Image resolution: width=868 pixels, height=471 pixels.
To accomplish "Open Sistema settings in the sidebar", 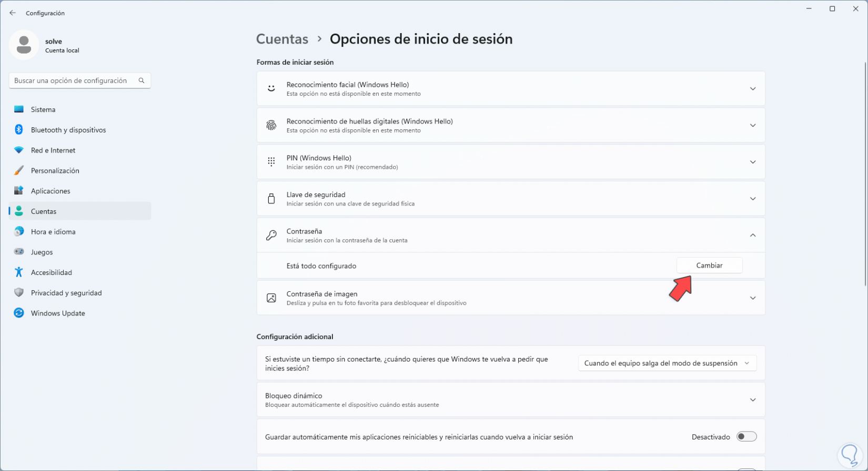I will [80, 109].
